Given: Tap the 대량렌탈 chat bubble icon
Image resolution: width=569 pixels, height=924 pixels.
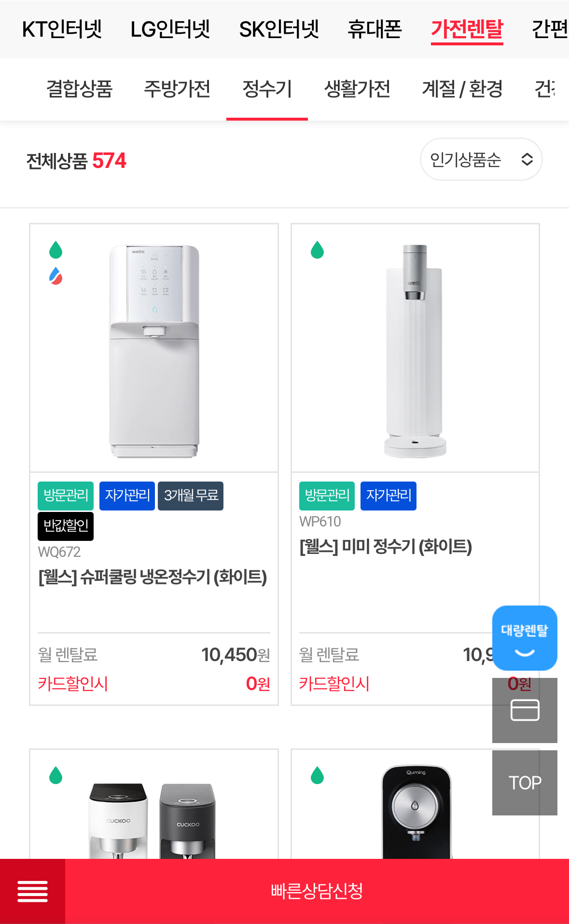Looking at the screenshot, I should click(x=525, y=638).
